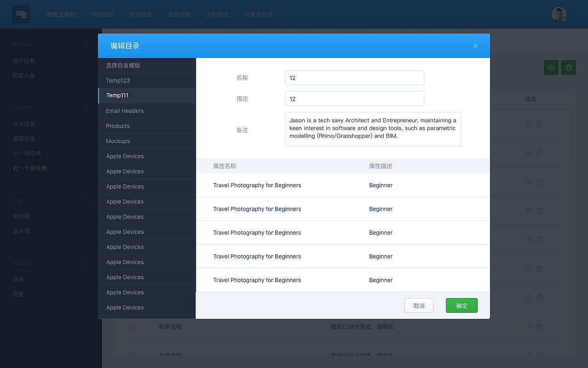Open 收件箱 in the sidebar
The width and height of the screenshot is (588, 368).
tap(21, 217)
